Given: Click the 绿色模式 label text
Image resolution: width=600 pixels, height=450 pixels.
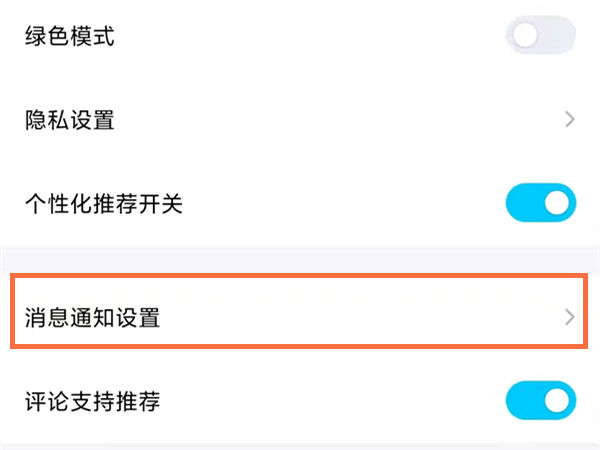Looking at the screenshot, I should click(70, 37).
